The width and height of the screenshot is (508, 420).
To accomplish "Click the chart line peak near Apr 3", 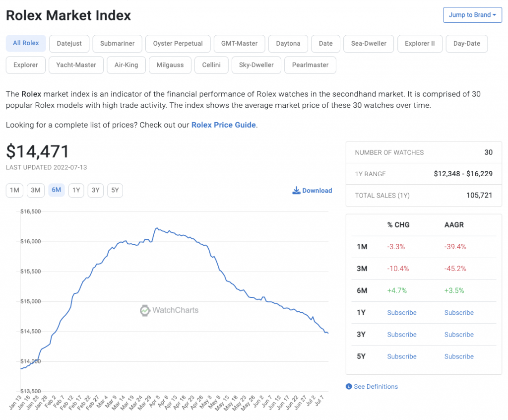I will [157, 228].
